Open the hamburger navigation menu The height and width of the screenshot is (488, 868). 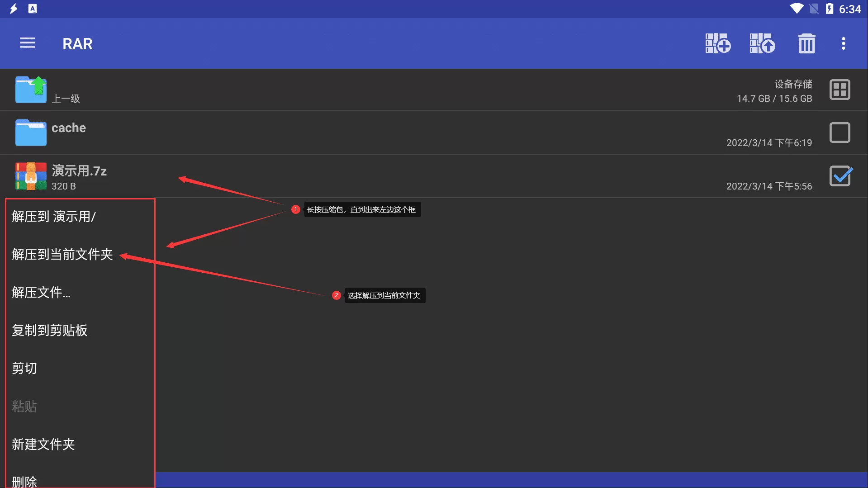coord(28,43)
